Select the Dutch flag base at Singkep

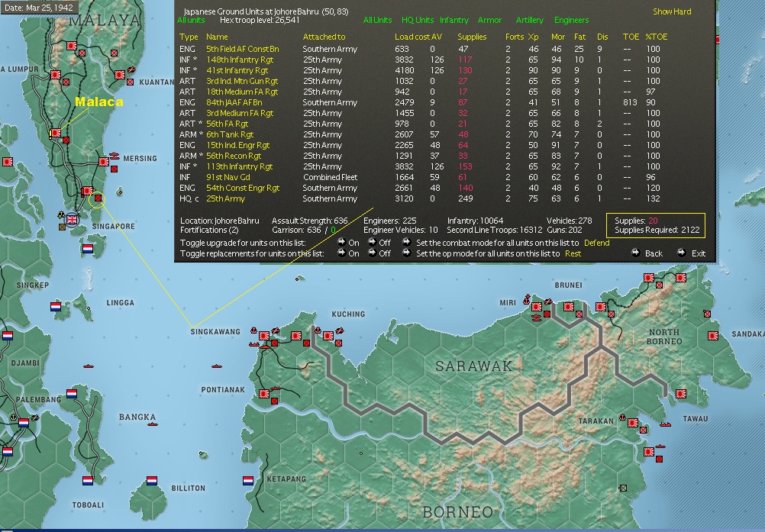pos(56,307)
